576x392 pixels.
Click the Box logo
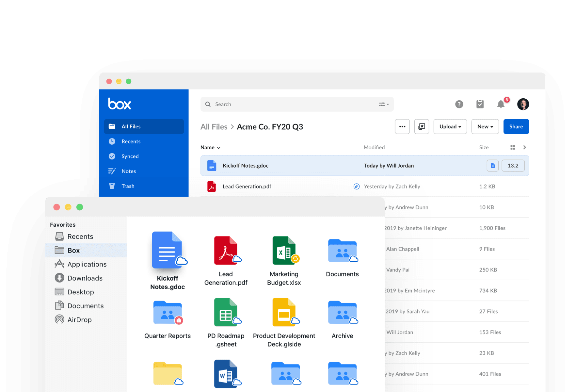[x=119, y=104]
